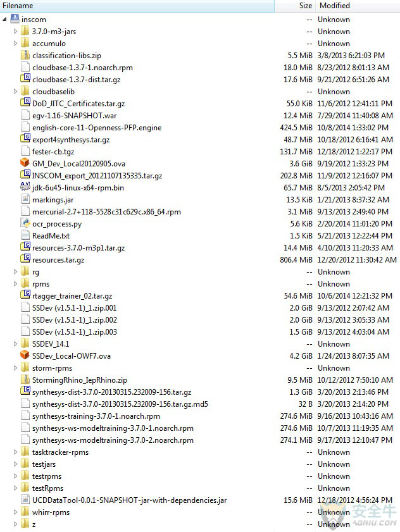Click the ReadMe.txt text file icon
This screenshot has width=400, height=532.
point(25,235)
